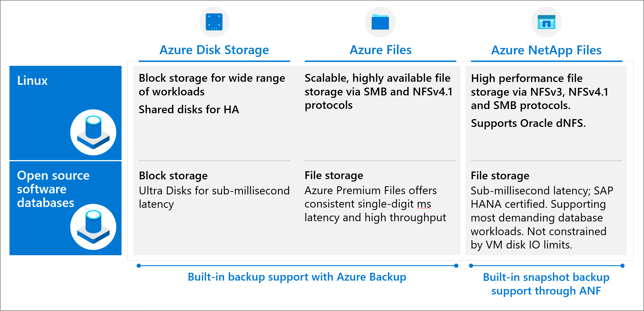Screen dimensions: 644x311
Task: Click the Azure Premium Files description text
Action: tap(375, 204)
